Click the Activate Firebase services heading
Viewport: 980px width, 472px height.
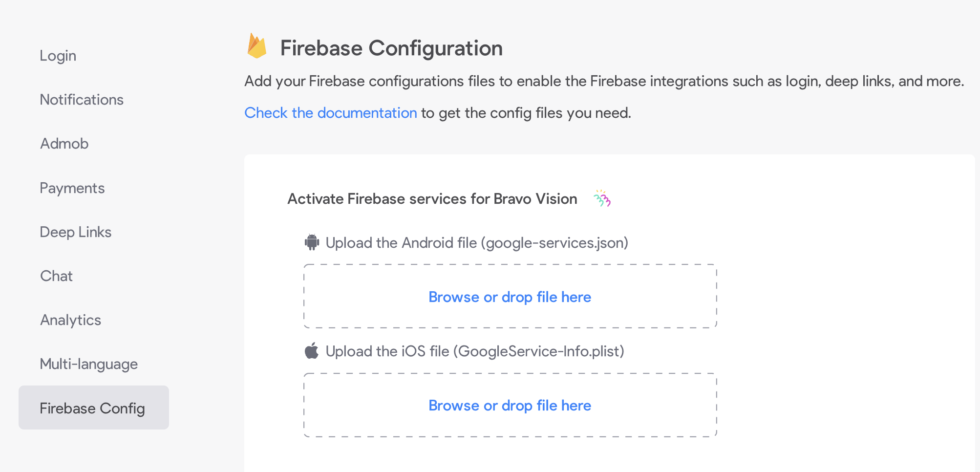432,199
